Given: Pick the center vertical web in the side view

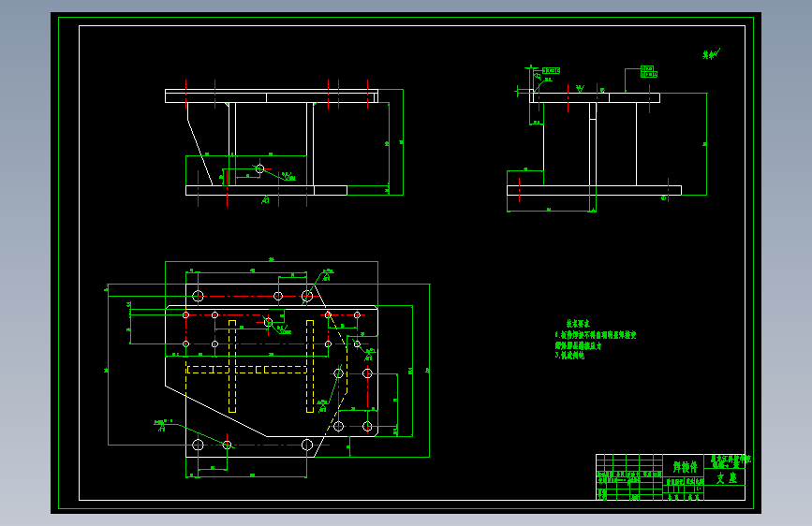Looking at the screenshot, I should pos(593,144).
